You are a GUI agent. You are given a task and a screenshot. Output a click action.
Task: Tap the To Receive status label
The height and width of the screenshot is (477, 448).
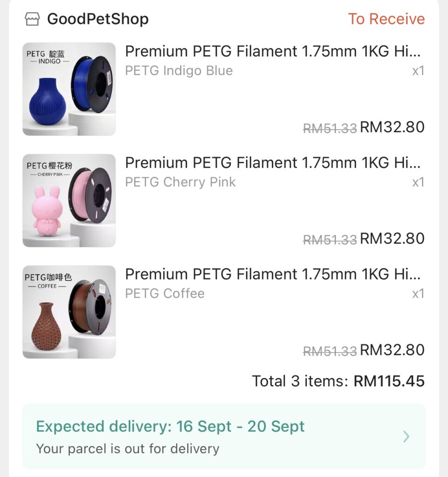point(386,19)
